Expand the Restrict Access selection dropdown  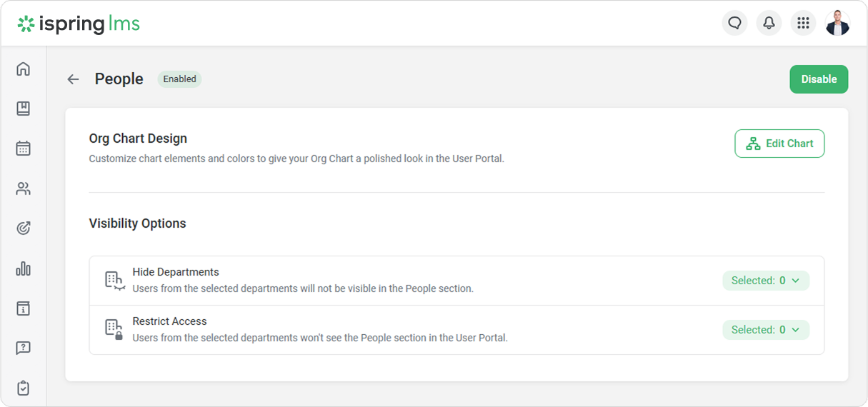766,330
